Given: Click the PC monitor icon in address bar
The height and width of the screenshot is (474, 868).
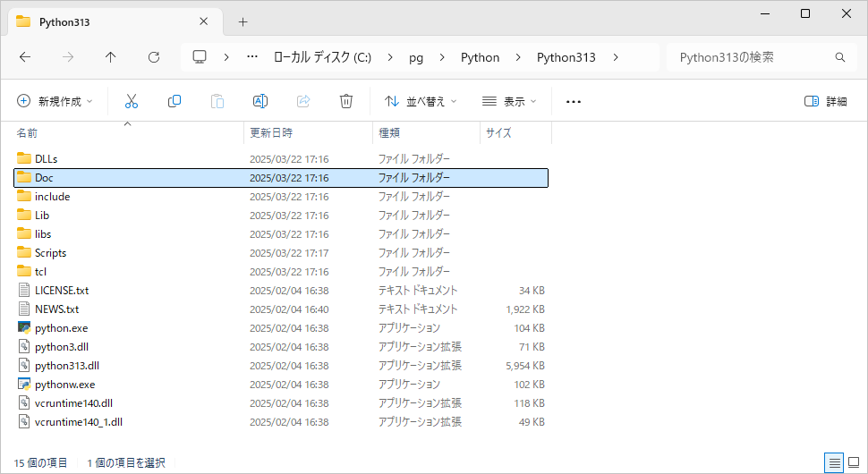Looking at the screenshot, I should point(200,57).
